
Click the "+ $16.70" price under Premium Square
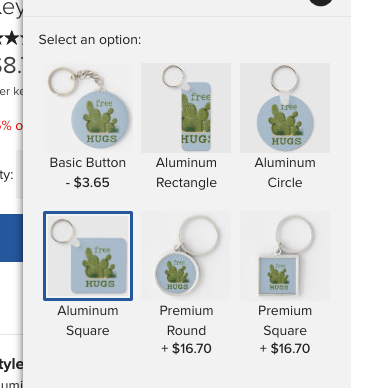click(x=285, y=349)
